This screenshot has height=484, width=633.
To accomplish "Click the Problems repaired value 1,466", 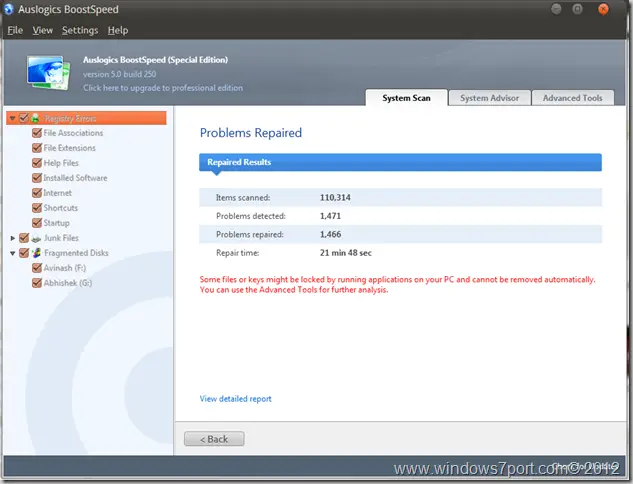I will (x=330, y=234).
